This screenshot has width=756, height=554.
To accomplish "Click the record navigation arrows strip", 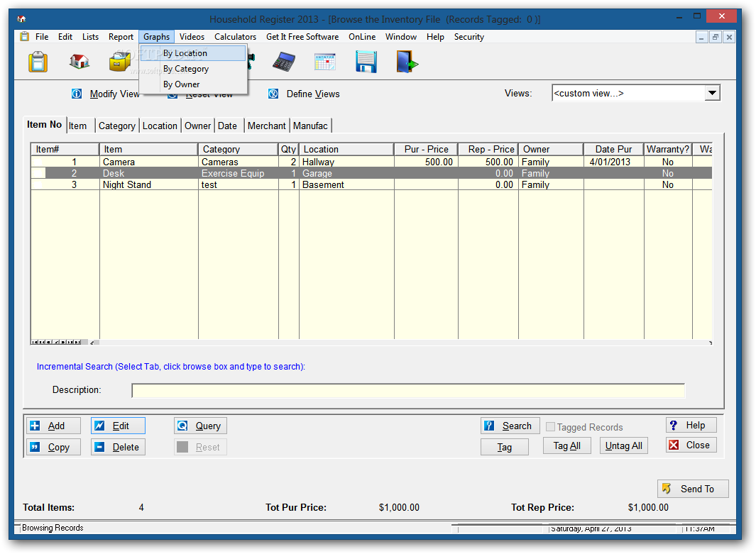I will (x=56, y=342).
